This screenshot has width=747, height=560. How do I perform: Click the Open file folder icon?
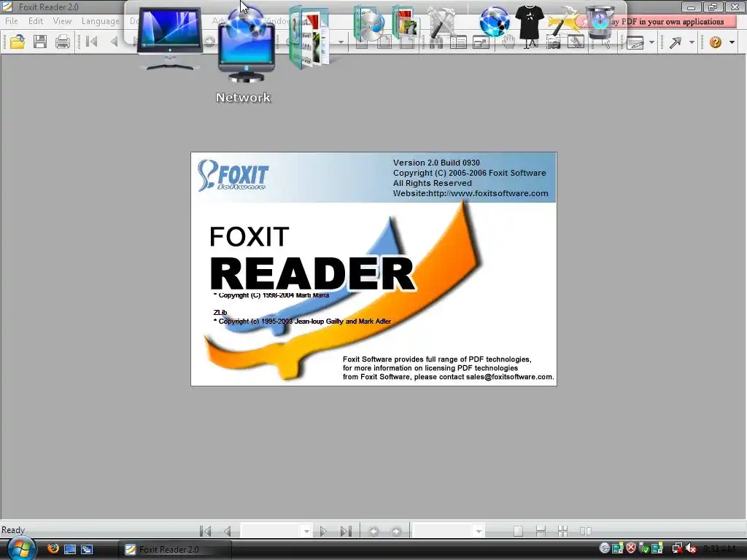[x=18, y=42]
